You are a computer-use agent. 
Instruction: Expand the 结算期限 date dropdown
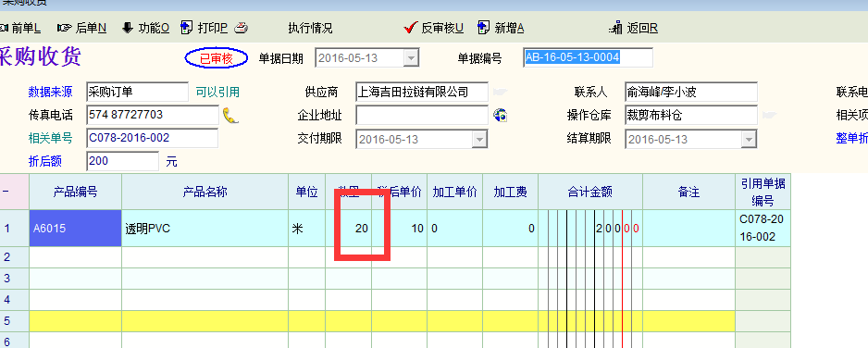click(x=749, y=139)
